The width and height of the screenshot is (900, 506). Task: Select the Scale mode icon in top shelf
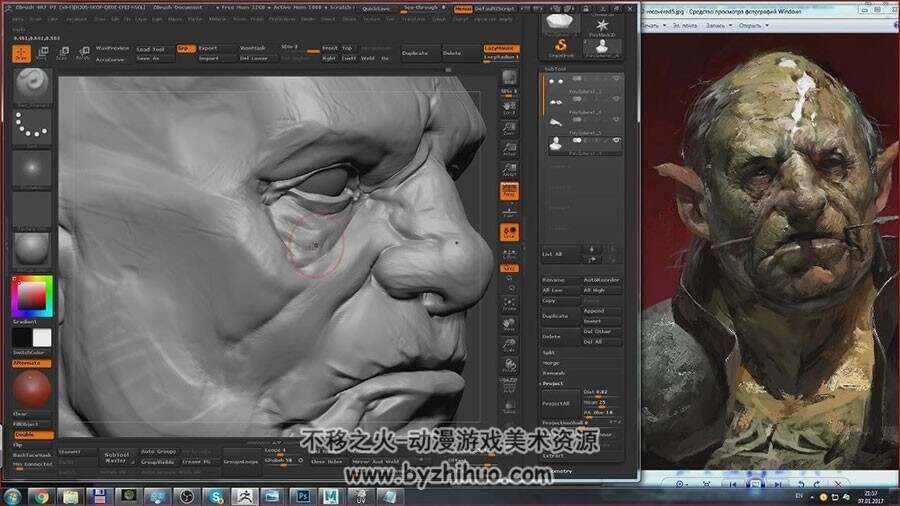pyautogui.click(x=63, y=53)
